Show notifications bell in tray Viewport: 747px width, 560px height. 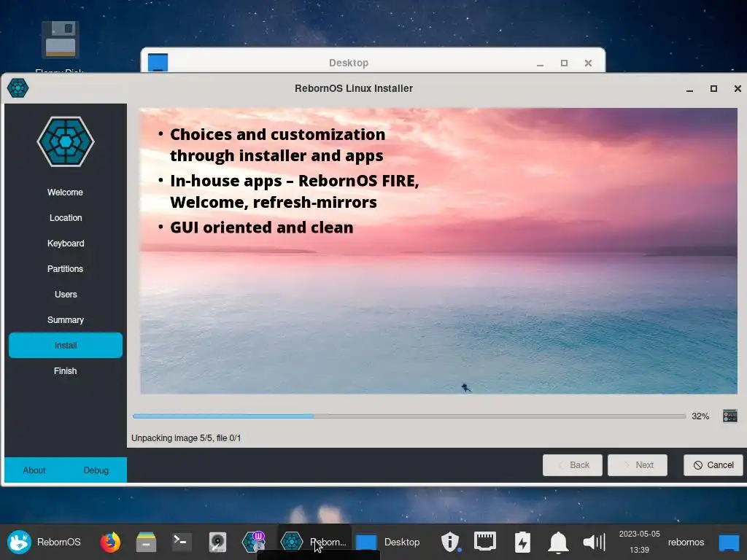[x=558, y=542]
